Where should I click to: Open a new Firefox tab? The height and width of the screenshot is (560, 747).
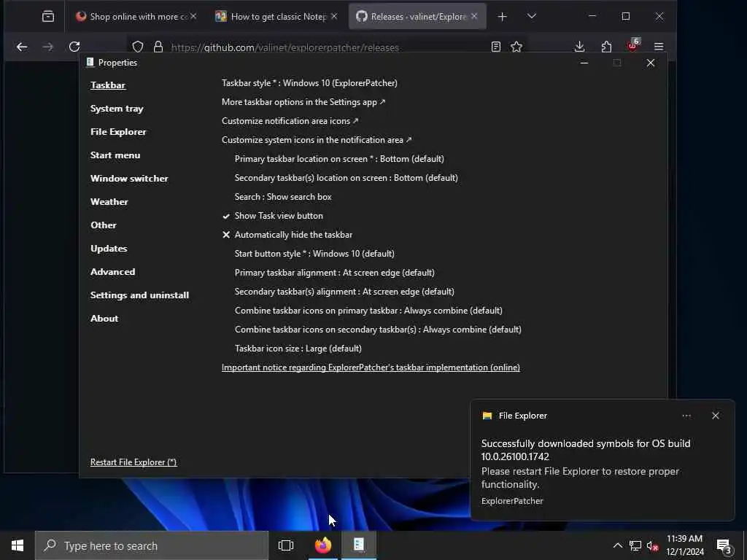502,17
